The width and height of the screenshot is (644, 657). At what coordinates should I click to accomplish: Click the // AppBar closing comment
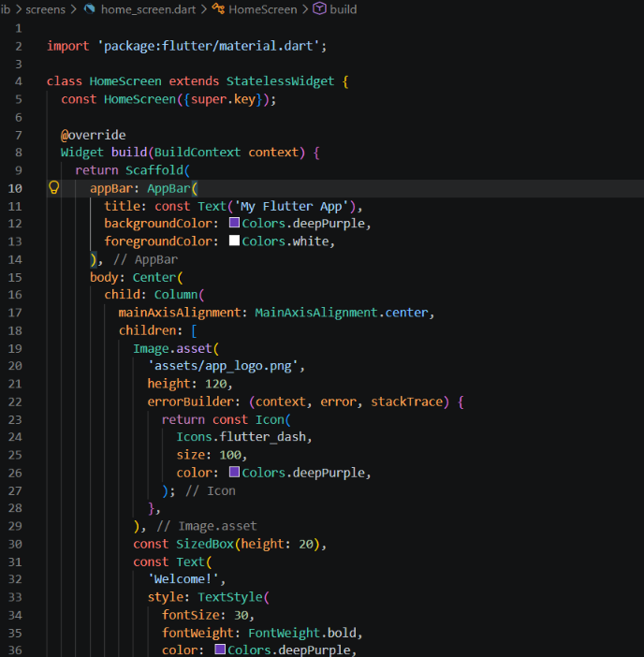pos(145,260)
